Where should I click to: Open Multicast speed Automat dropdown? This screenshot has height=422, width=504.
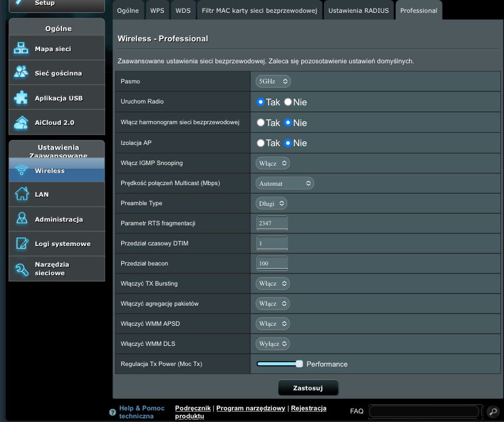[284, 183]
